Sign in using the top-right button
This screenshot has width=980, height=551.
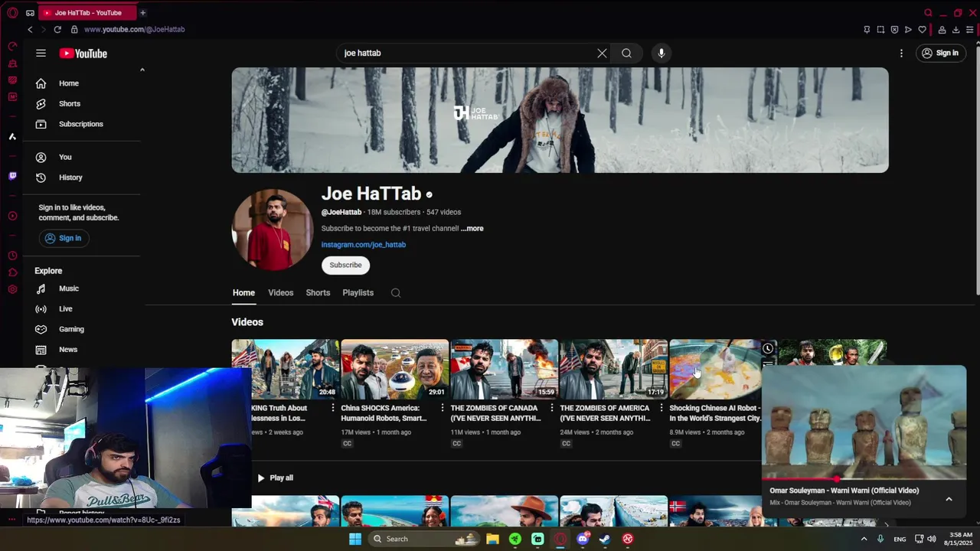[x=941, y=53]
